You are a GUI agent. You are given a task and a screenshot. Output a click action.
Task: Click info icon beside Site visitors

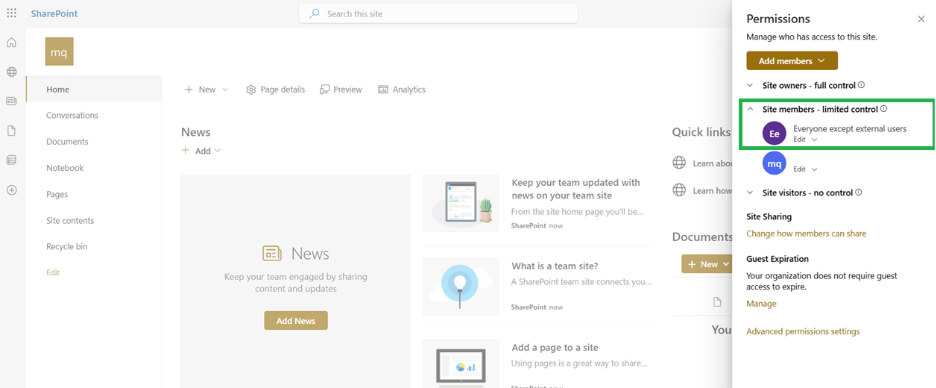[858, 192]
